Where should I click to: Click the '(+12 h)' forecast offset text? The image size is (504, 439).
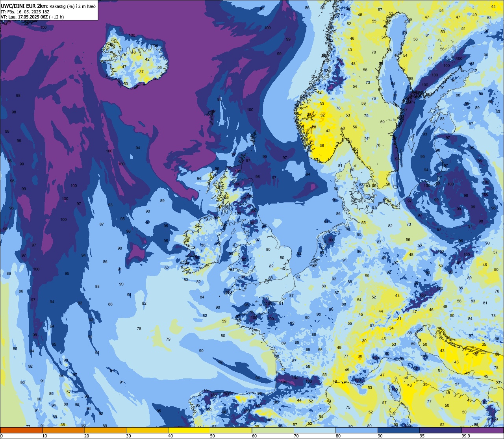57,17
